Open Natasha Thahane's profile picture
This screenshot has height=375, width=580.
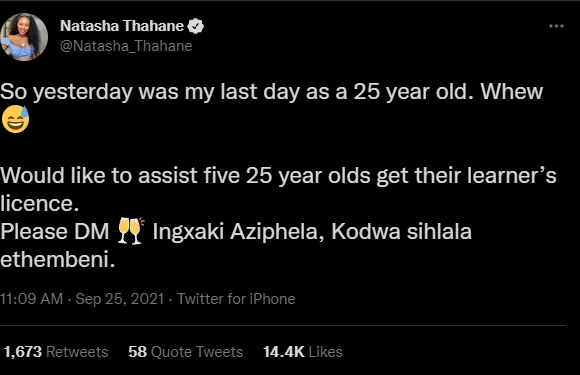coord(24,37)
